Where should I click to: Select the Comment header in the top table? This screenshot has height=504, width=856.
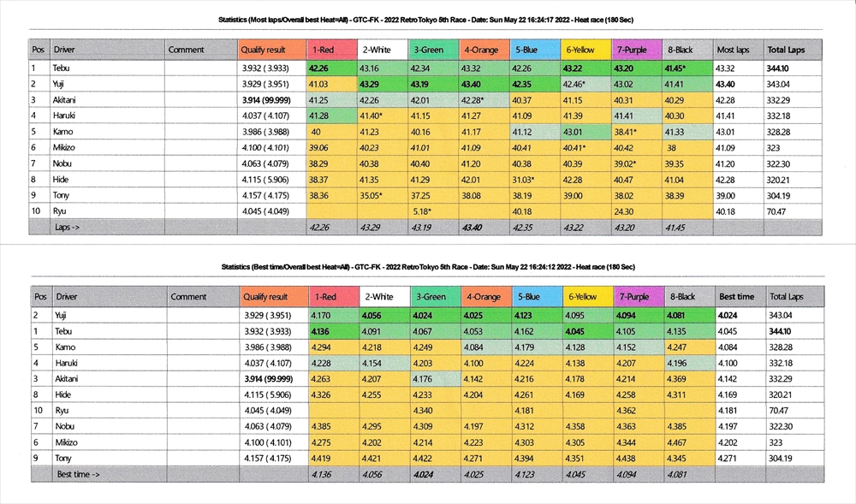coord(186,50)
